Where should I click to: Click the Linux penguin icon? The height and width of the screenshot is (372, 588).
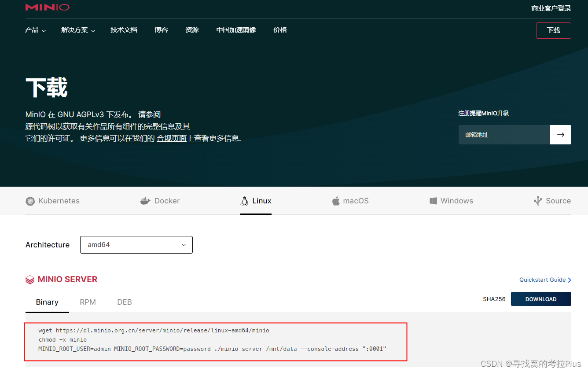pos(244,201)
